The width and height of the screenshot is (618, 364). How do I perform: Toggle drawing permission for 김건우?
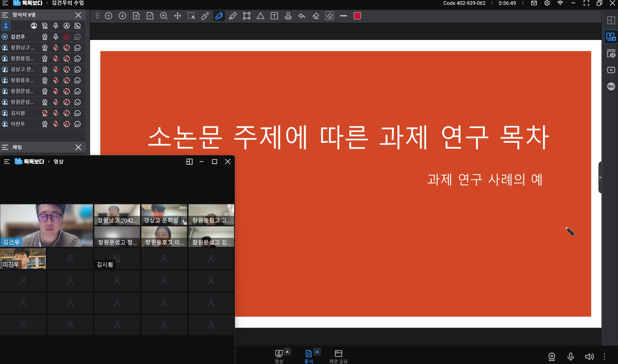(66, 37)
